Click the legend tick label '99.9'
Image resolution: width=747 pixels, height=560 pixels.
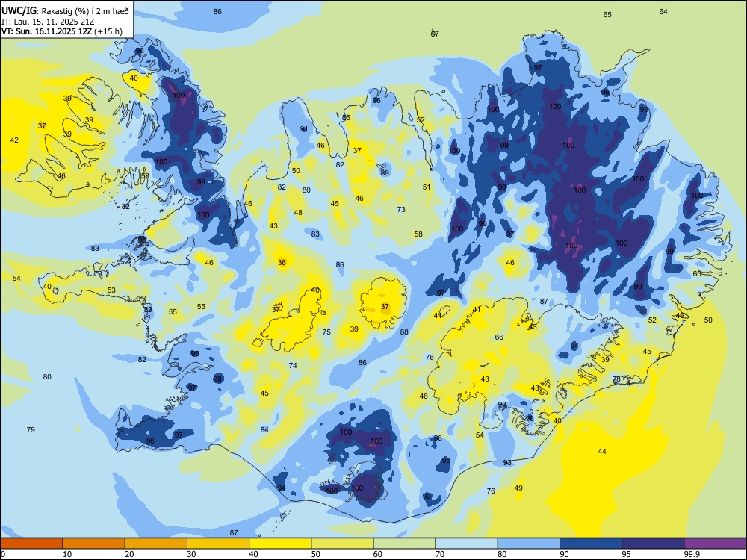coord(691,554)
